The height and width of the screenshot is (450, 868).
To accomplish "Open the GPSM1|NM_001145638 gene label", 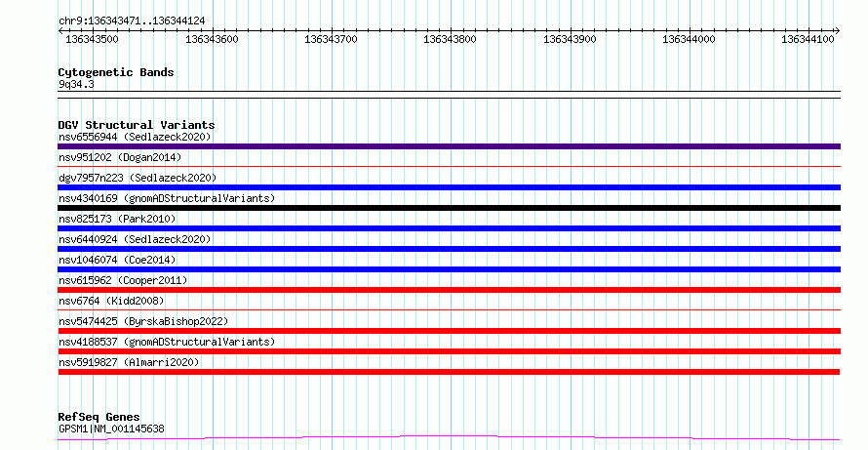I will click(111, 429).
